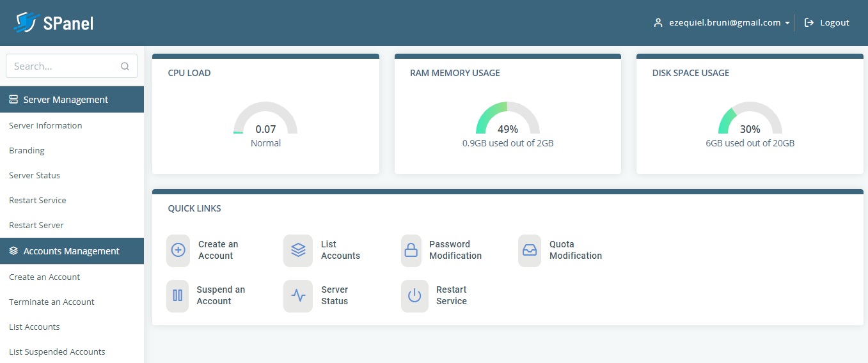Click the magnifier icon in the search box
The image size is (868, 363).
coord(125,66)
